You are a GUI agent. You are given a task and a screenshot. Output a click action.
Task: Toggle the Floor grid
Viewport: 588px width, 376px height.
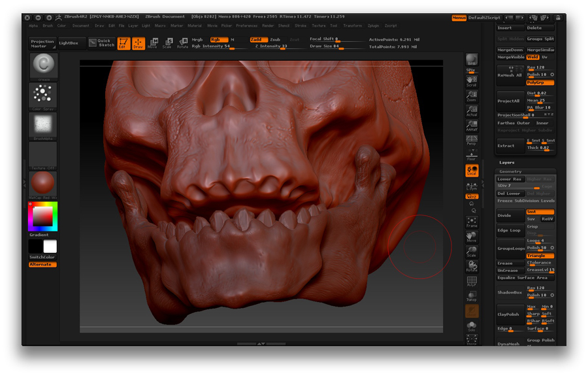tap(471, 154)
